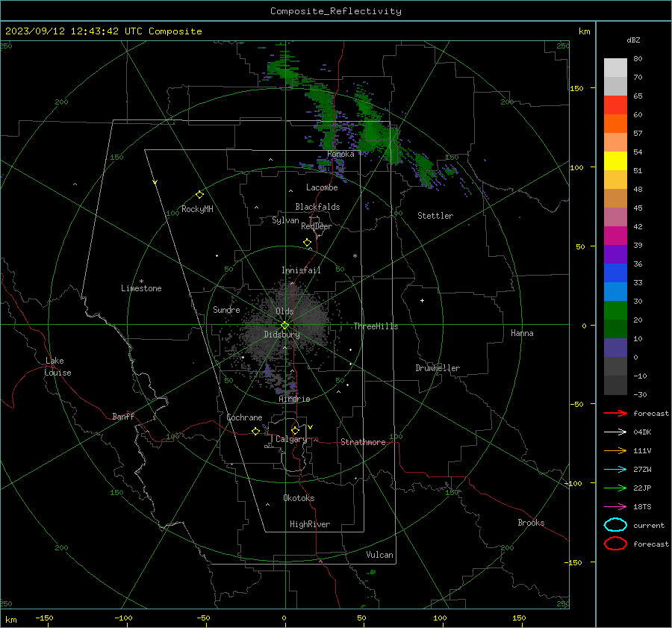The image size is (672, 628).
Task: Select the yellow radar site marker at Didsbury
Action: point(284,326)
